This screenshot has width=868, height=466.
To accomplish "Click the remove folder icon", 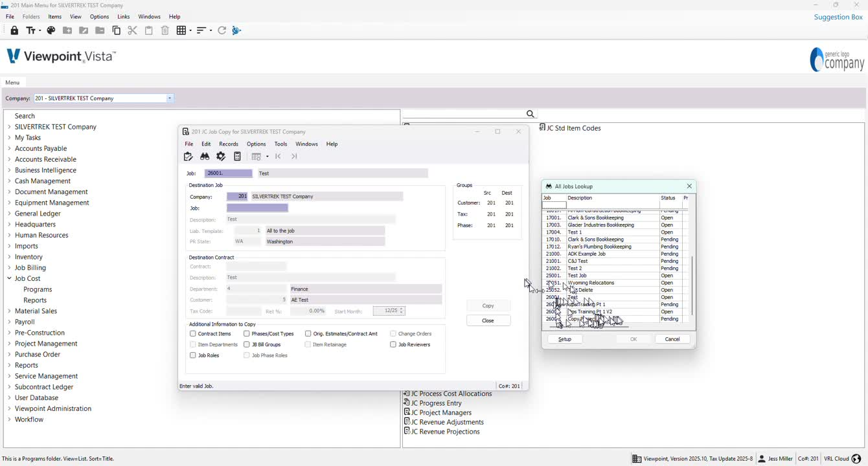I will pyautogui.click(x=100, y=30).
